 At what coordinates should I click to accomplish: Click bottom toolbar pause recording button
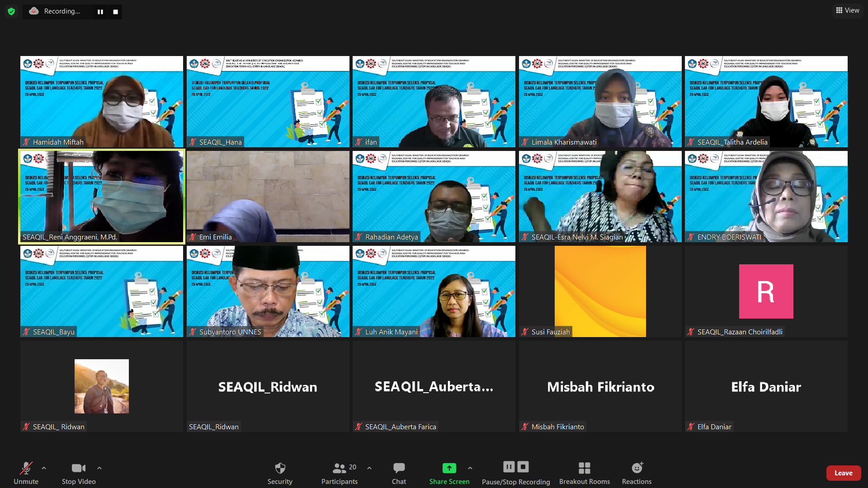click(x=509, y=466)
